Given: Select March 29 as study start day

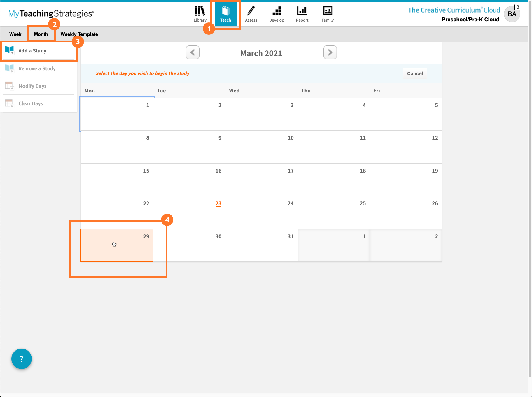Looking at the screenshot, I should tap(117, 245).
